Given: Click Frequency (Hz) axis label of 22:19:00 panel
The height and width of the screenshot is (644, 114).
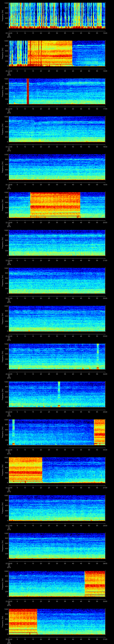Looking at the screenshot, I should tap(3, 205).
